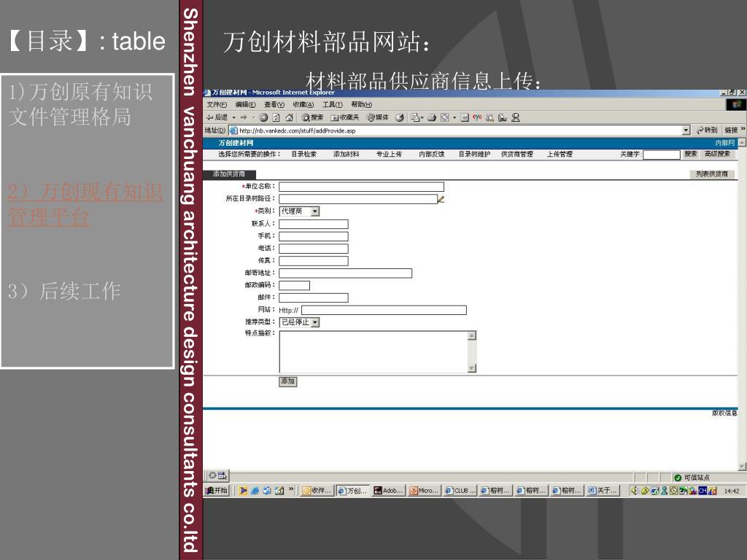Click the 目录检索 navigation link
Viewport: 747px width, 560px height.
click(x=304, y=155)
